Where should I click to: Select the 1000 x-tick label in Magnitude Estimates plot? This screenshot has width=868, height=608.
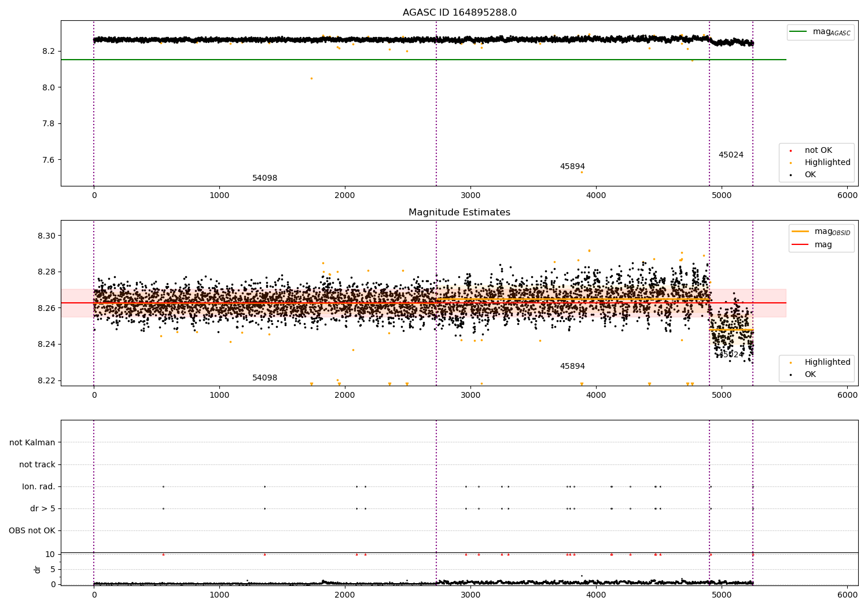[219, 395]
